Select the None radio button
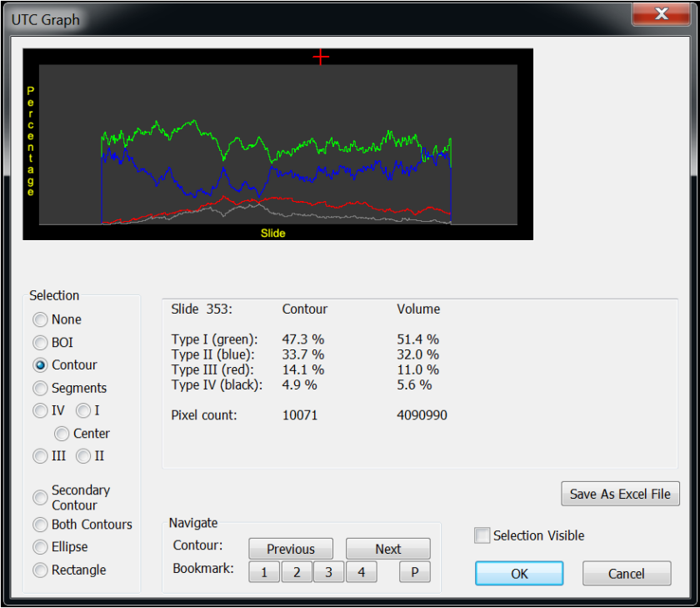This screenshot has width=700, height=608. coord(40,319)
